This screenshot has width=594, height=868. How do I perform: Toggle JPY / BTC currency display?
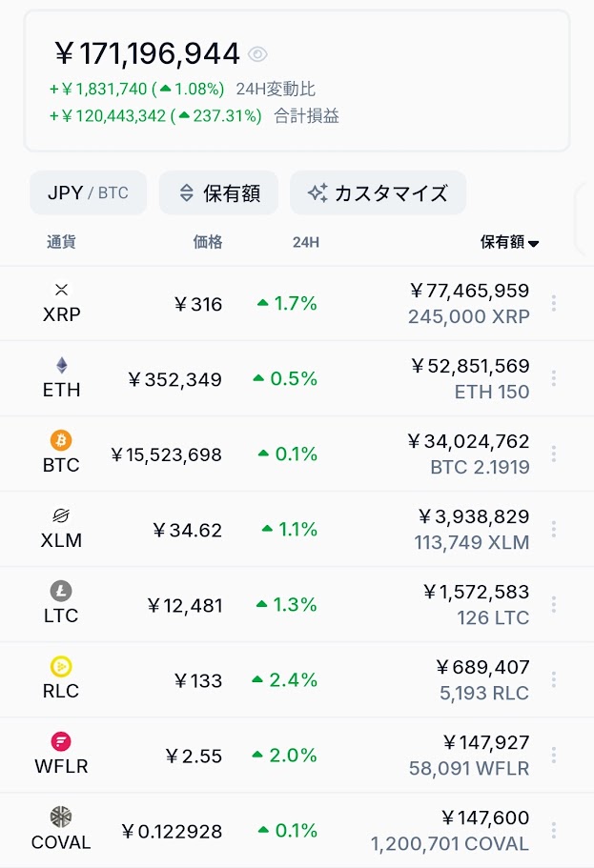pyautogui.click(x=88, y=192)
